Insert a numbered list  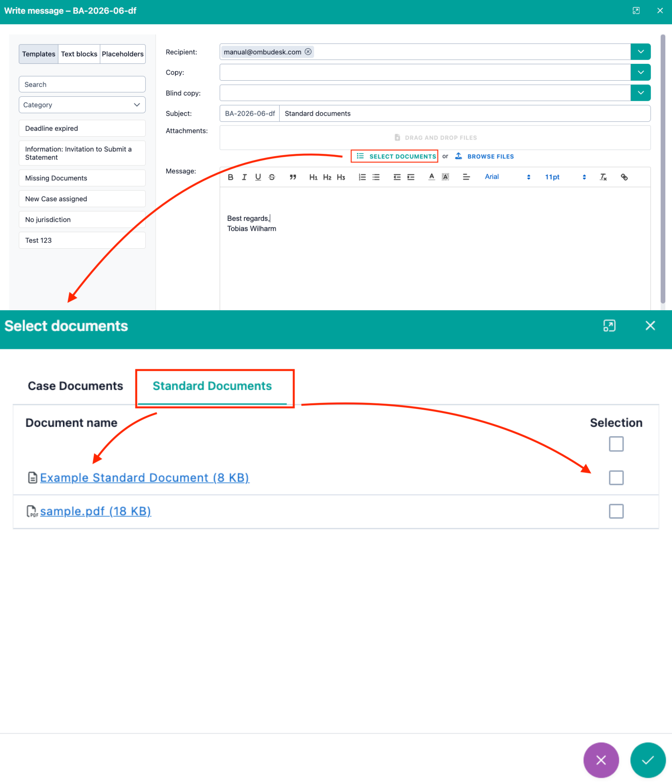[x=362, y=177]
